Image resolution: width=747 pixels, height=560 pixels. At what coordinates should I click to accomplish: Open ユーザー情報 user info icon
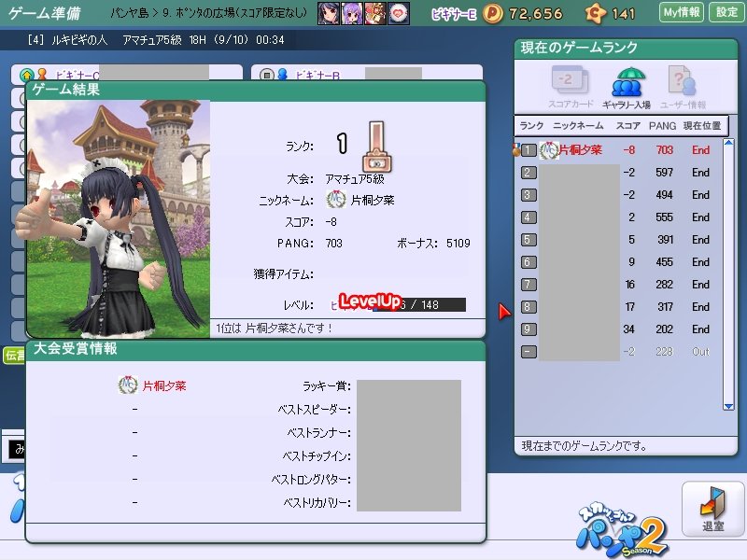(x=684, y=88)
